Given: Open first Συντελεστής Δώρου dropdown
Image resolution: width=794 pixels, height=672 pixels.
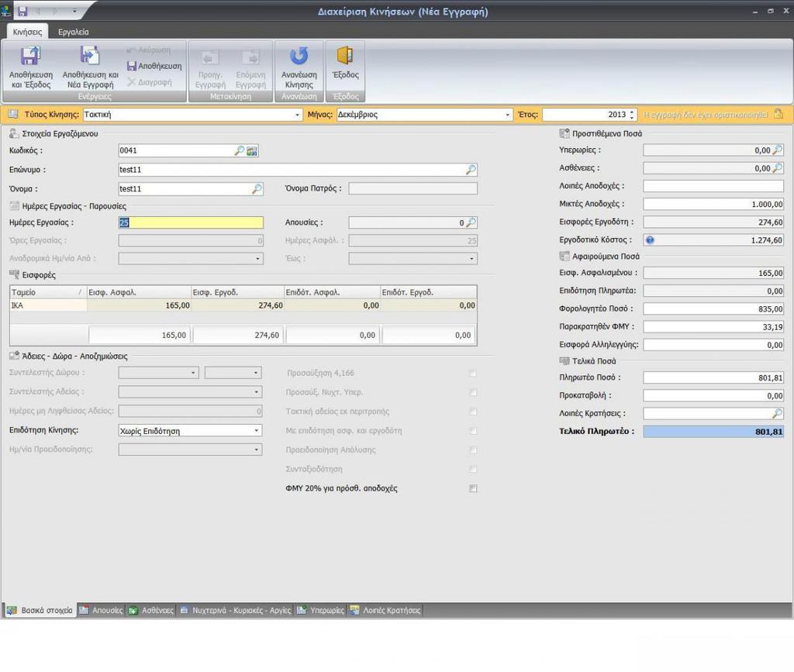Looking at the screenshot, I should (193, 373).
